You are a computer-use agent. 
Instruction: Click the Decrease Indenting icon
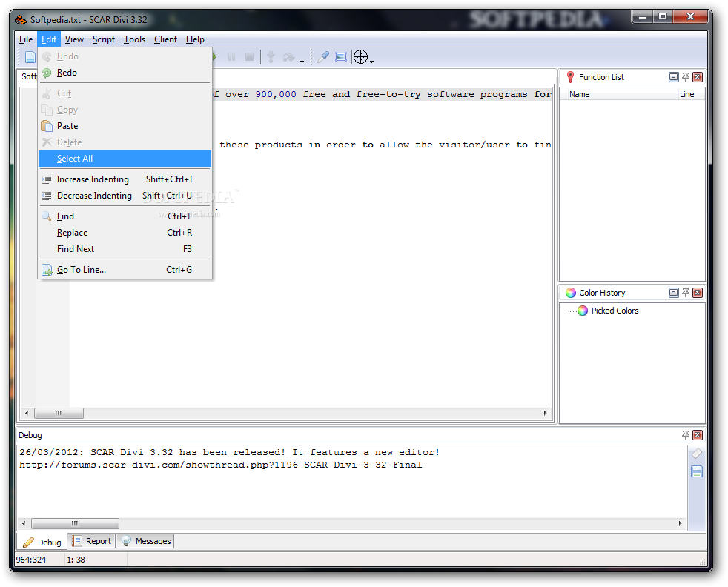pos(47,196)
